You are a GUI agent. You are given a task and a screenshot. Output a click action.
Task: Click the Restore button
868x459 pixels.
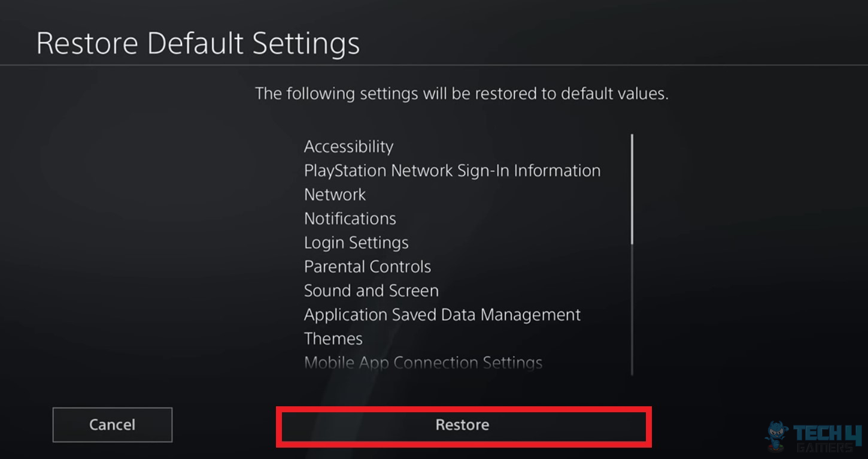pos(462,425)
